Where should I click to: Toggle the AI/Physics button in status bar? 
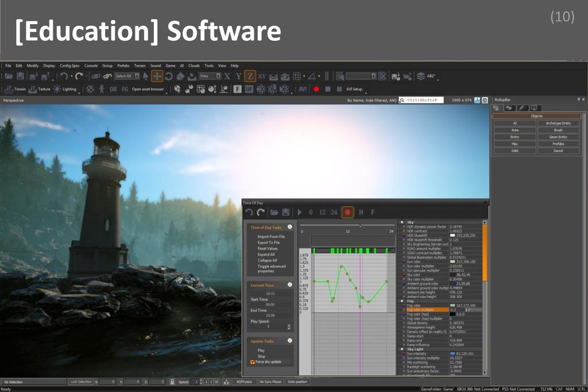point(244,382)
